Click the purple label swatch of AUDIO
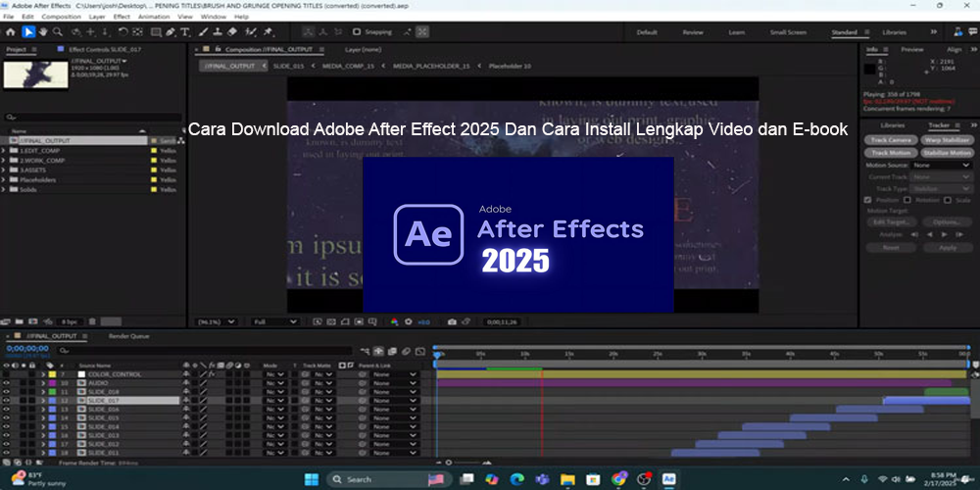 click(53, 383)
